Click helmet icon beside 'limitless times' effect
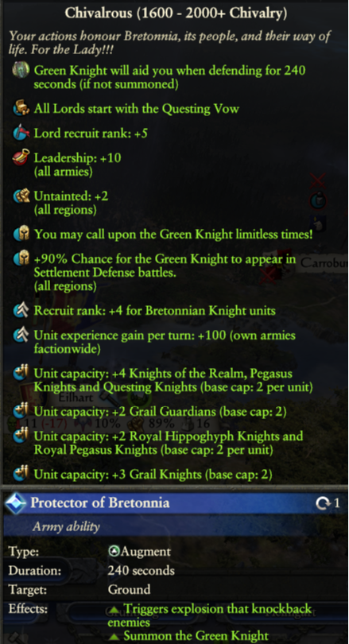Screen dimensions: 349x644 (x=21, y=234)
